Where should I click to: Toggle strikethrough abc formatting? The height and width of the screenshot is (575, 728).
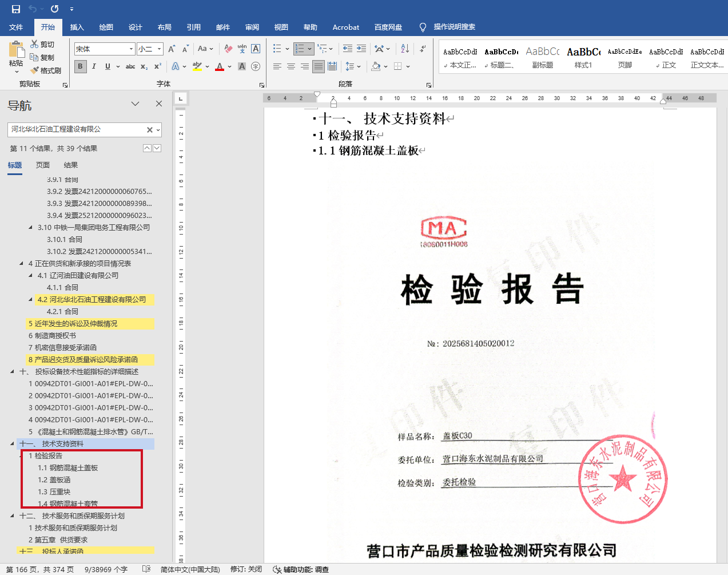pos(130,66)
